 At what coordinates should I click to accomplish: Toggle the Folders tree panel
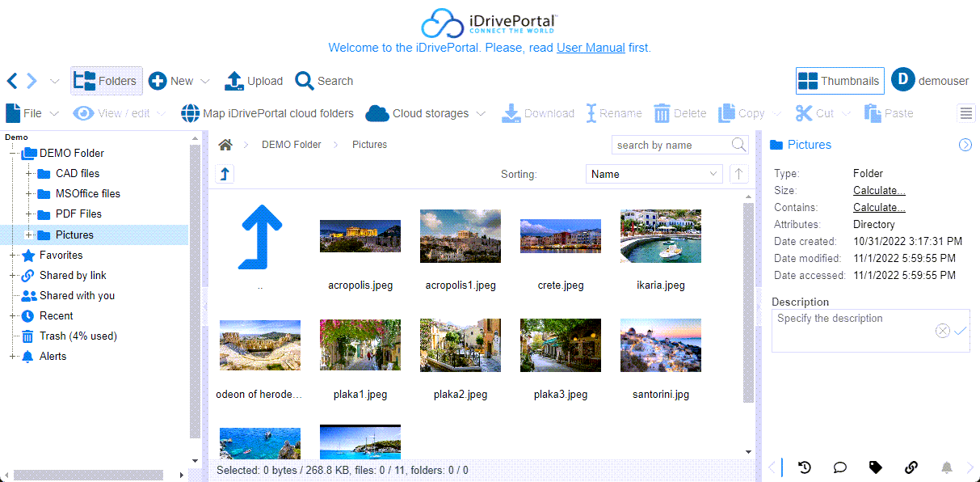(x=106, y=81)
